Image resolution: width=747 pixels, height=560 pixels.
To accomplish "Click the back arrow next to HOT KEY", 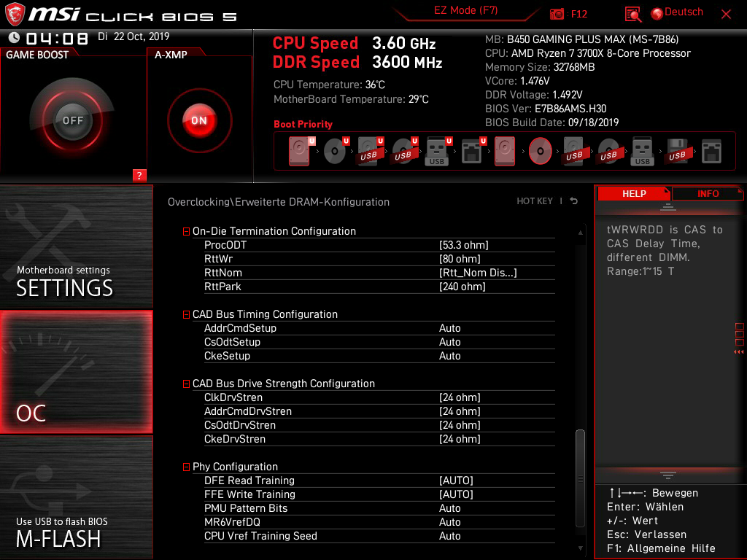I will click(x=574, y=201).
